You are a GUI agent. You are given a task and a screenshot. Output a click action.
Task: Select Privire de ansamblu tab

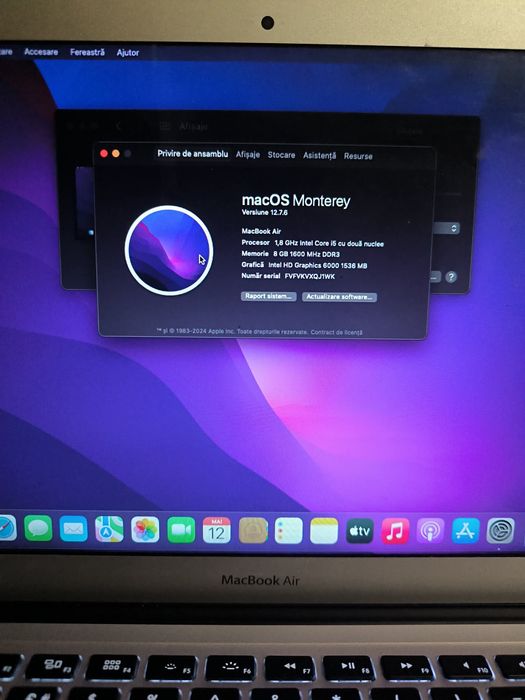click(192, 154)
